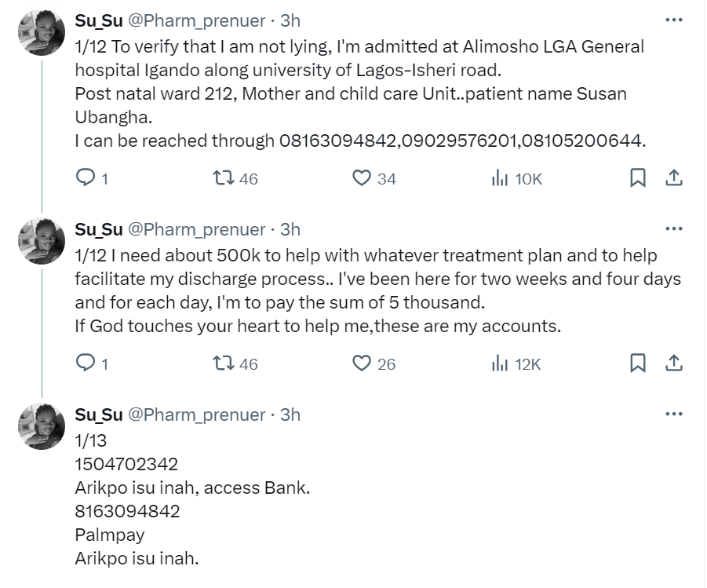Click profile avatar on the first tweet
Image resolution: width=707 pixels, height=588 pixels.
coord(41,33)
